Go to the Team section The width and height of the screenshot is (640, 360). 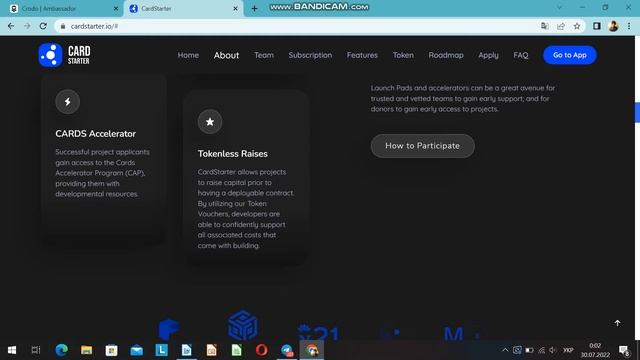[x=264, y=55]
